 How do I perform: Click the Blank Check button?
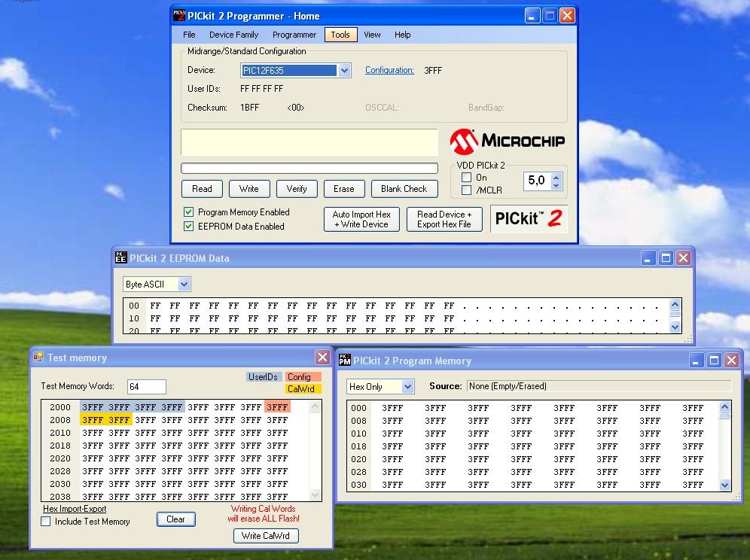point(404,189)
